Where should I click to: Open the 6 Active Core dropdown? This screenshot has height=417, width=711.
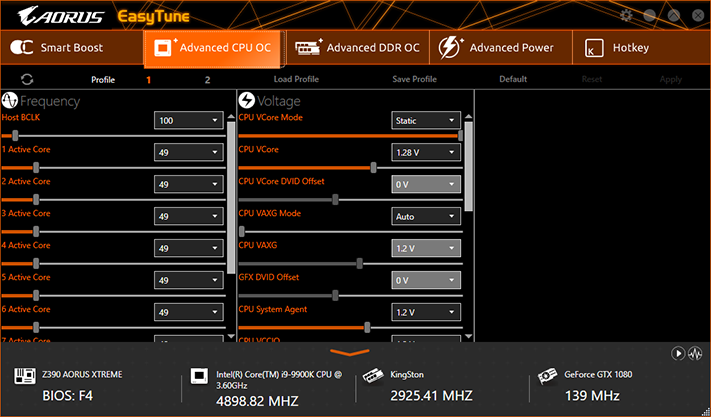pos(189,312)
